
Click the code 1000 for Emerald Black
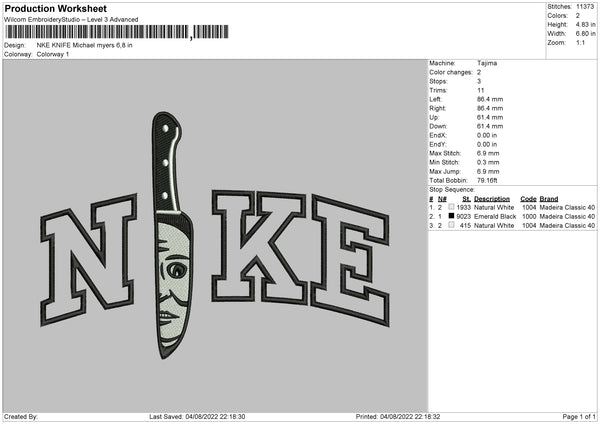tap(529, 217)
